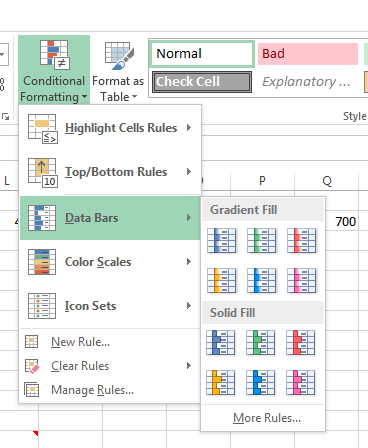Click the New Rule icon
Screen dimensions: 368x448
(32, 341)
